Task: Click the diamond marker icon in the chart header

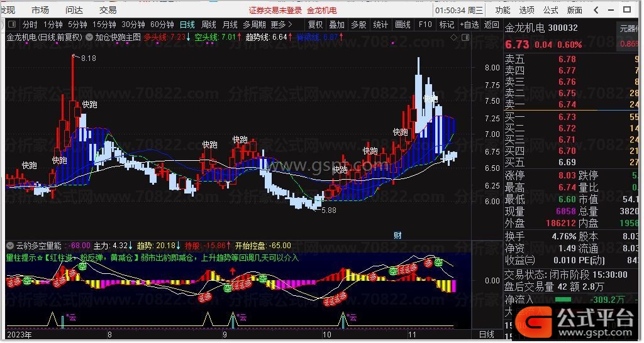Action: [x=453, y=37]
